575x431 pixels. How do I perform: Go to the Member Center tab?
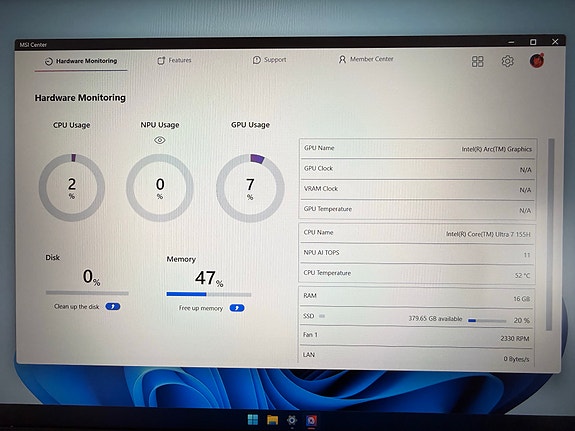tap(366, 59)
